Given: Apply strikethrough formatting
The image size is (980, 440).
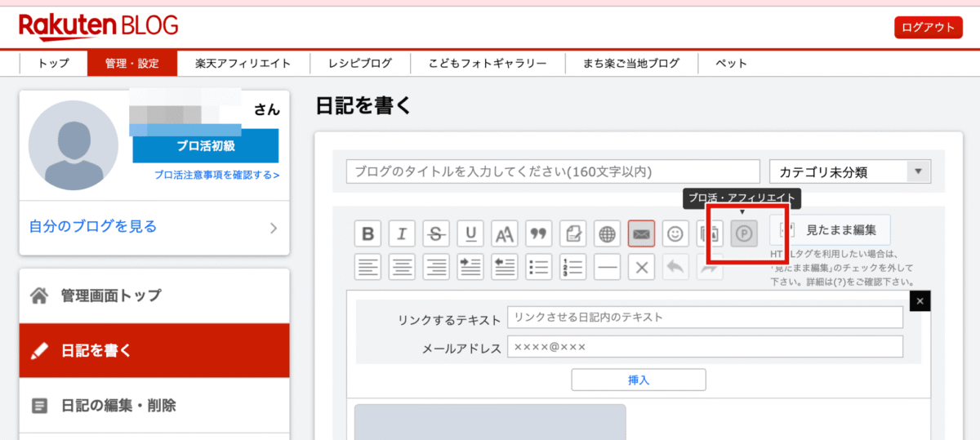Looking at the screenshot, I should point(436,234).
